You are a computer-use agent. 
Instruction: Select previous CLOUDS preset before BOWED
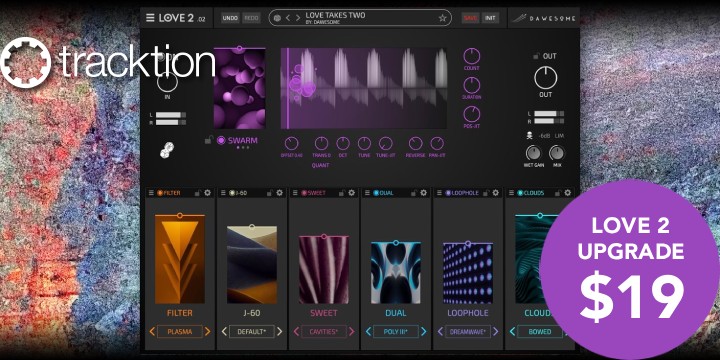[x=512, y=332]
